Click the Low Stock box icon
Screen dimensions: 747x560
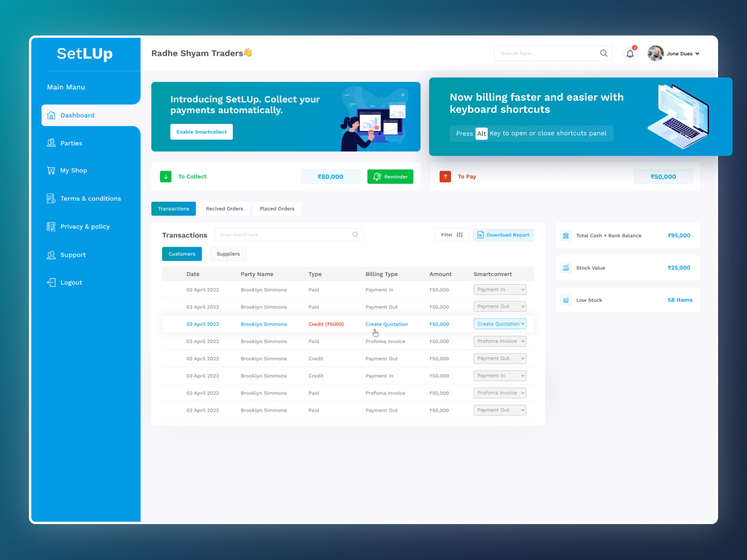coord(565,300)
